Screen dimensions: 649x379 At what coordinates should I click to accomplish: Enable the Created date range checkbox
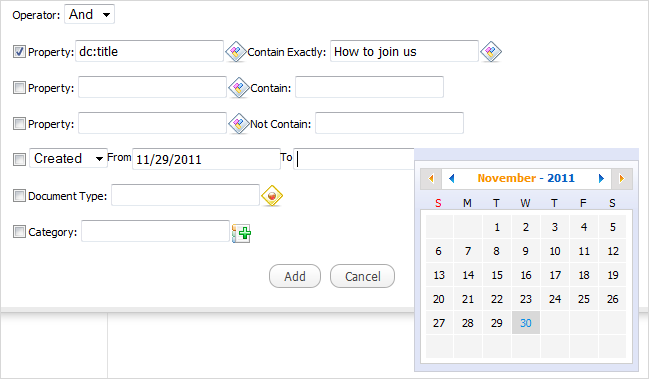(19, 159)
